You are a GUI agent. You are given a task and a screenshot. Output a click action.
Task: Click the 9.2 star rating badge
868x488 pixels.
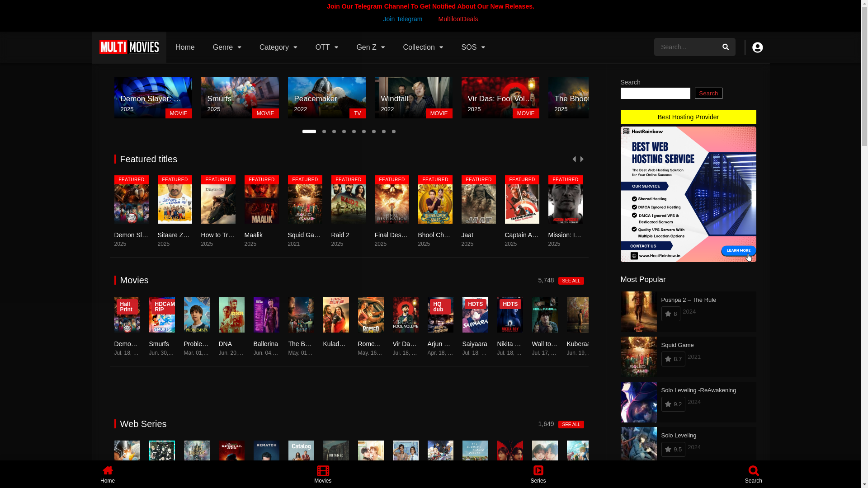point(673,404)
